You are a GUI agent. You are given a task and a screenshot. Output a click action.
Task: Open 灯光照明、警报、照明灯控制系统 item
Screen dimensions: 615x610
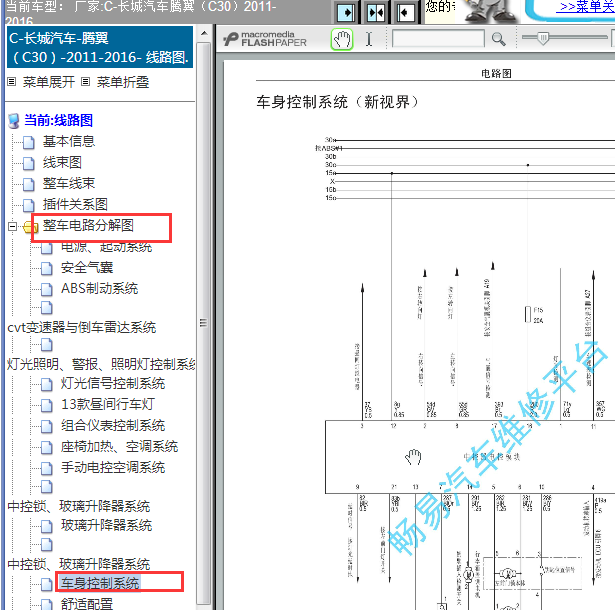(101, 364)
